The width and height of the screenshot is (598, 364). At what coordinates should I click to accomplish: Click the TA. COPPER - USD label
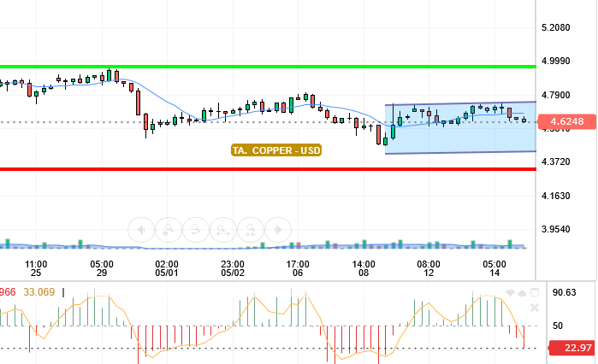click(x=276, y=150)
